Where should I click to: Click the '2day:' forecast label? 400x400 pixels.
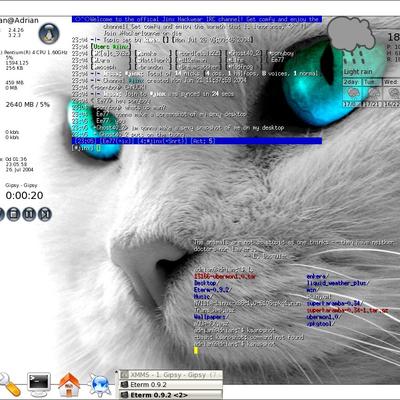tap(351, 82)
